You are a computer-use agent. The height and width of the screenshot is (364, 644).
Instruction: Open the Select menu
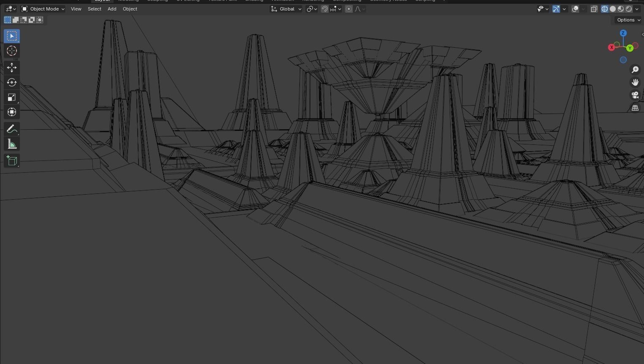94,9
